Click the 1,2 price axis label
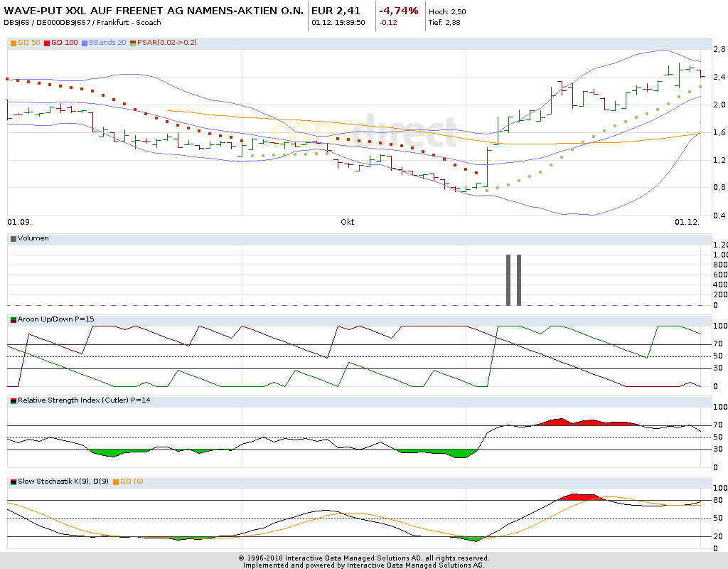This screenshot has height=569, width=728. point(719,160)
